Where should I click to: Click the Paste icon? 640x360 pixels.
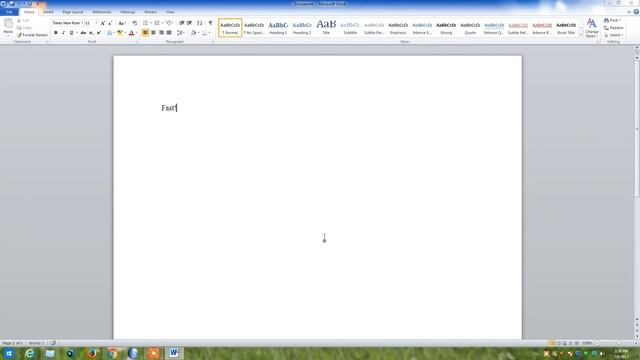tap(8, 24)
